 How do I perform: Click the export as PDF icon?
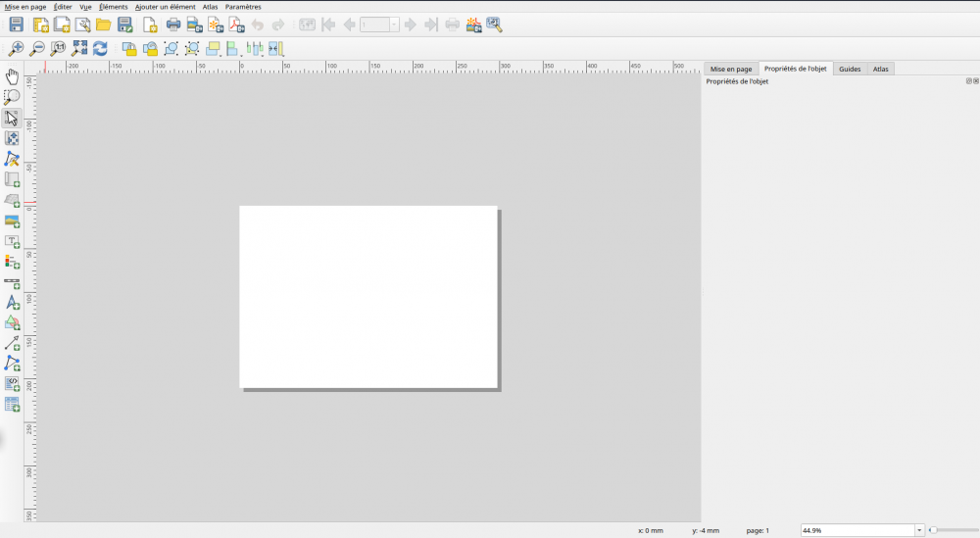coord(236,24)
